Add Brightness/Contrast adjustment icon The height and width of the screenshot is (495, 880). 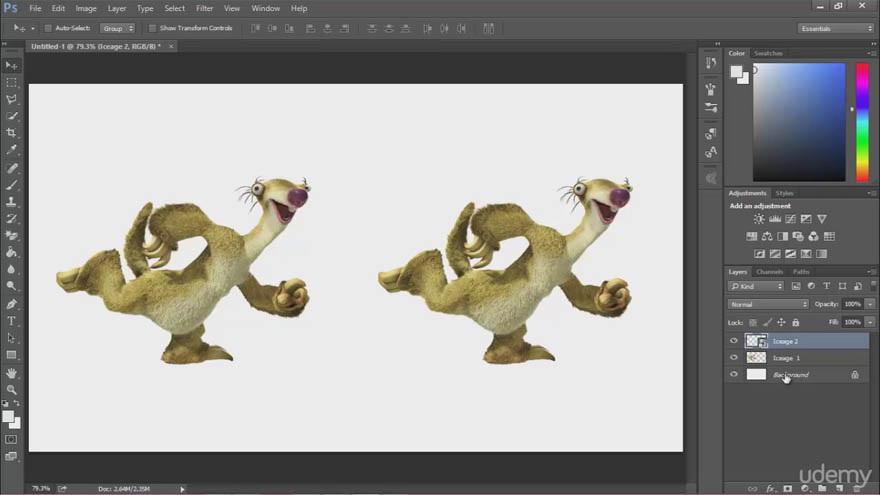coord(759,219)
